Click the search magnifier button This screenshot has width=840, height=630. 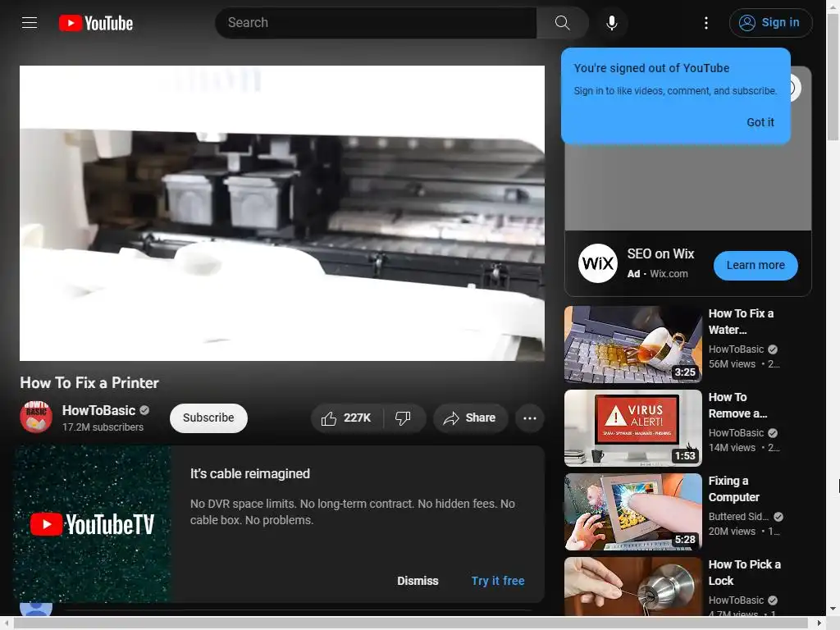click(x=562, y=22)
